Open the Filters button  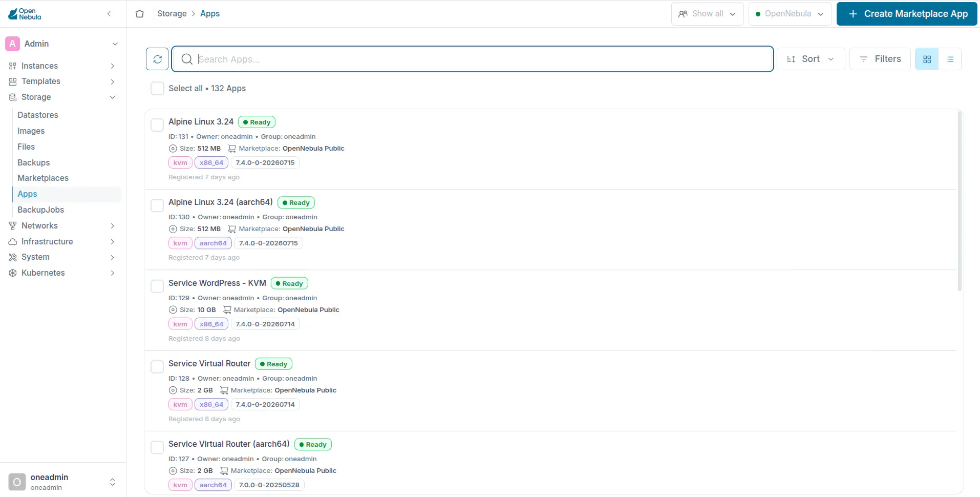880,59
